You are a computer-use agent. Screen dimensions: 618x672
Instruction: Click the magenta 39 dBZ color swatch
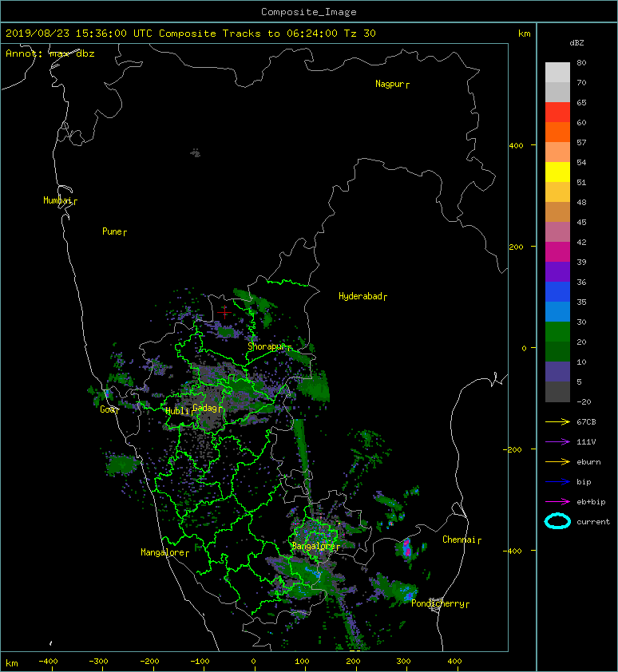pyautogui.click(x=557, y=251)
